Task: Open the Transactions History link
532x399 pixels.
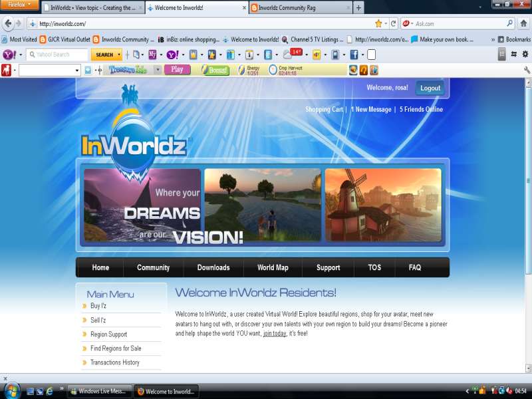Action: point(114,362)
